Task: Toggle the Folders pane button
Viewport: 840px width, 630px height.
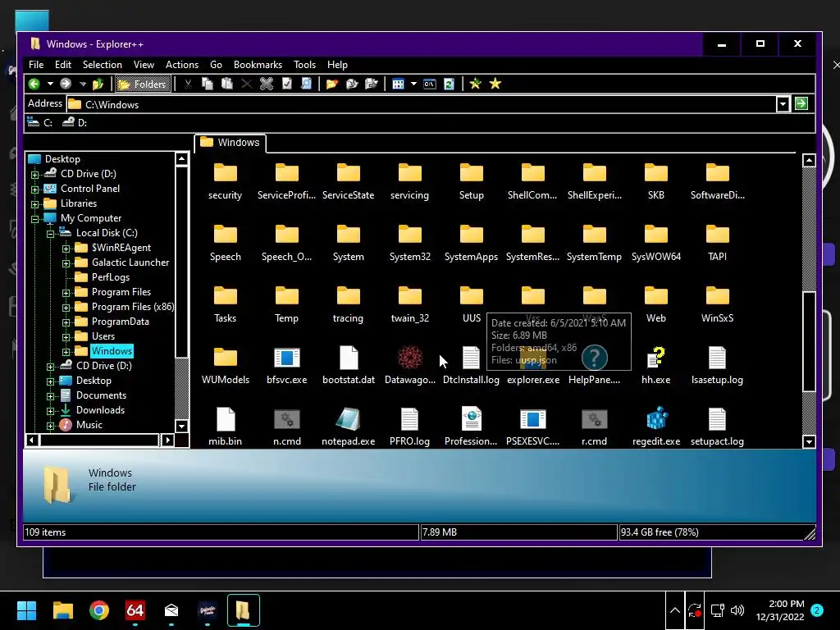Action: [x=143, y=84]
